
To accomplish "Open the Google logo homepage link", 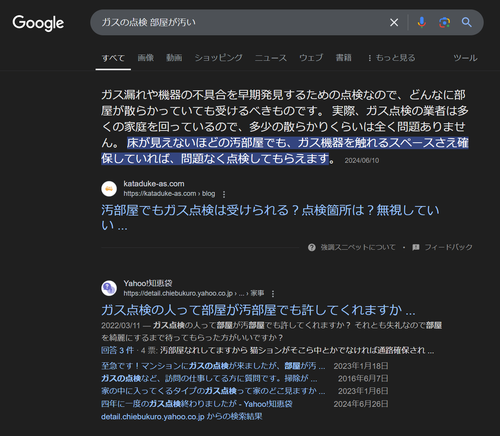I will (38, 23).
